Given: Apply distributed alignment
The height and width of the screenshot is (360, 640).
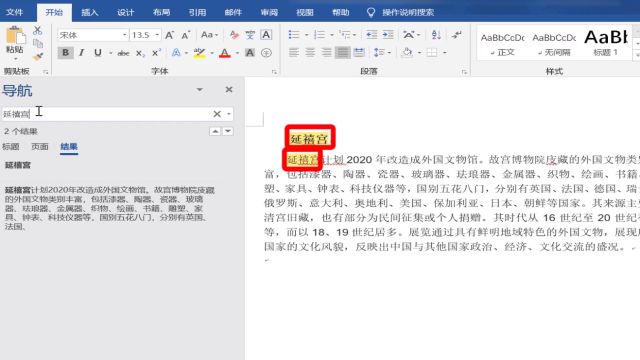Looking at the screenshot, I should point(359,52).
